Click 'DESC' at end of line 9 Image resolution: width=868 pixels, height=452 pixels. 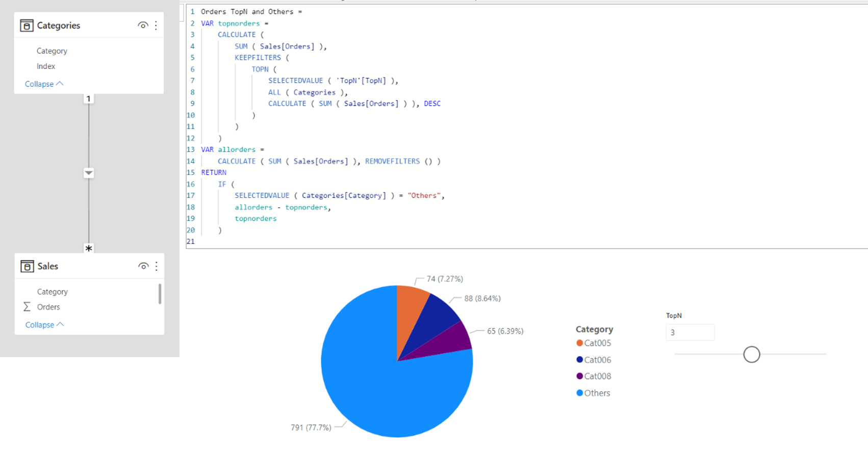(x=432, y=104)
